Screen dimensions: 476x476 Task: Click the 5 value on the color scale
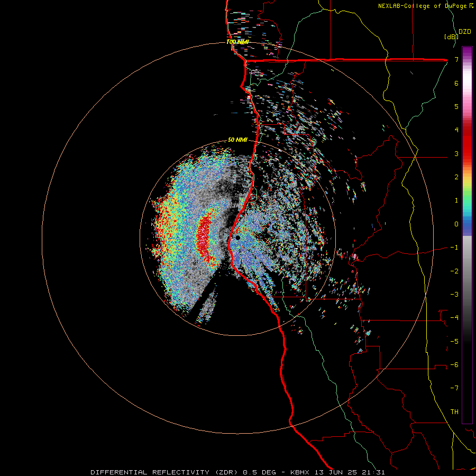pyautogui.click(x=456, y=106)
